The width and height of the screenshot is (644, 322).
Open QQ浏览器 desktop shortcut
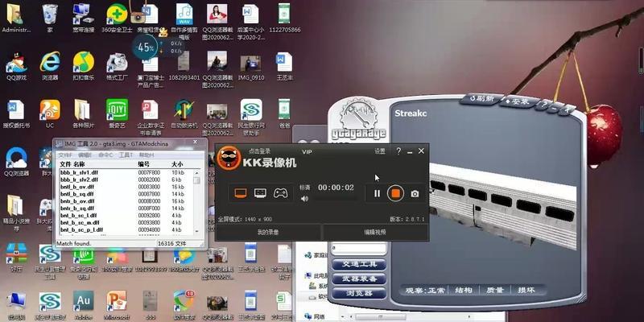(x=16, y=162)
